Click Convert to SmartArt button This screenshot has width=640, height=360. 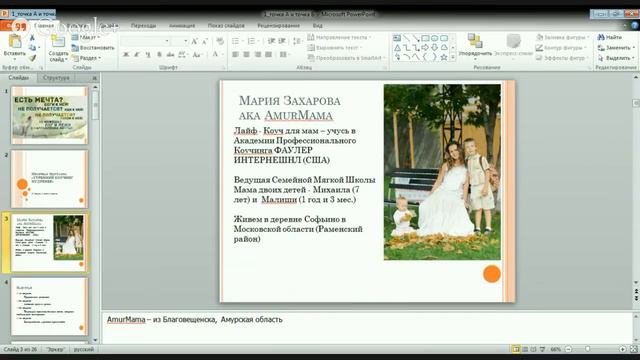coord(346,58)
